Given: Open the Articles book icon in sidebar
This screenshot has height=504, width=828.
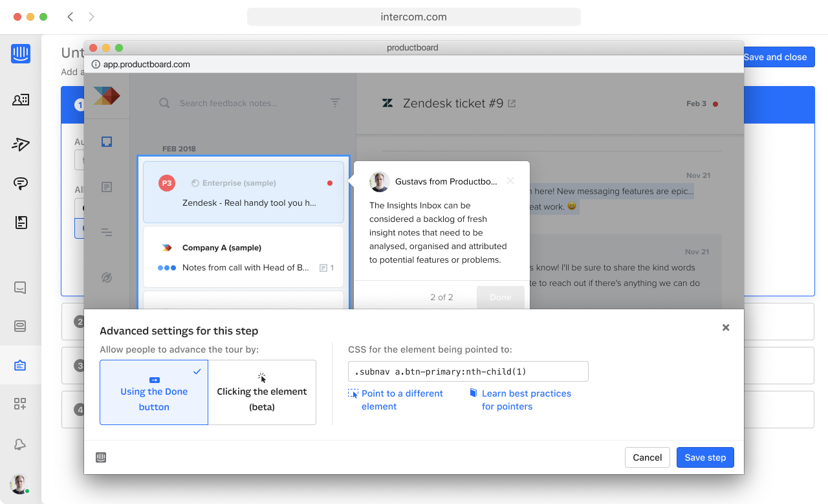Looking at the screenshot, I should [21, 223].
